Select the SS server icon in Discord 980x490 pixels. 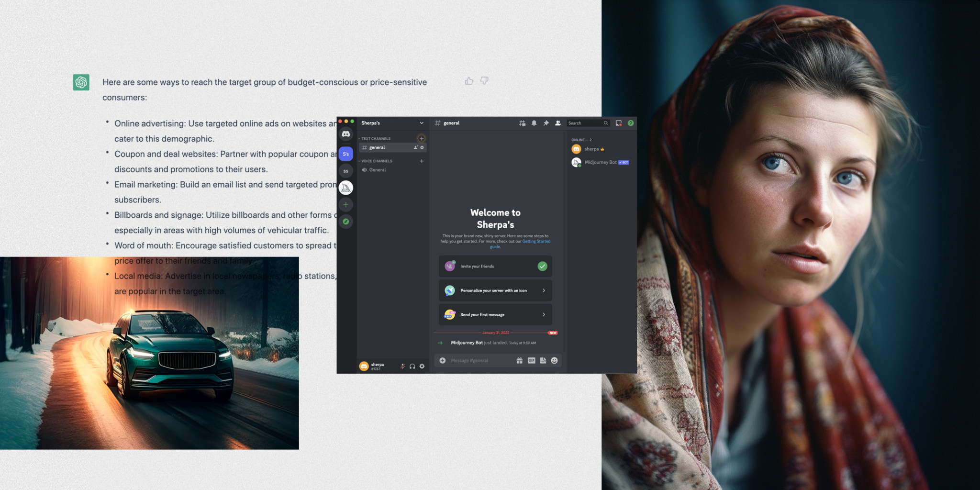(345, 171)
